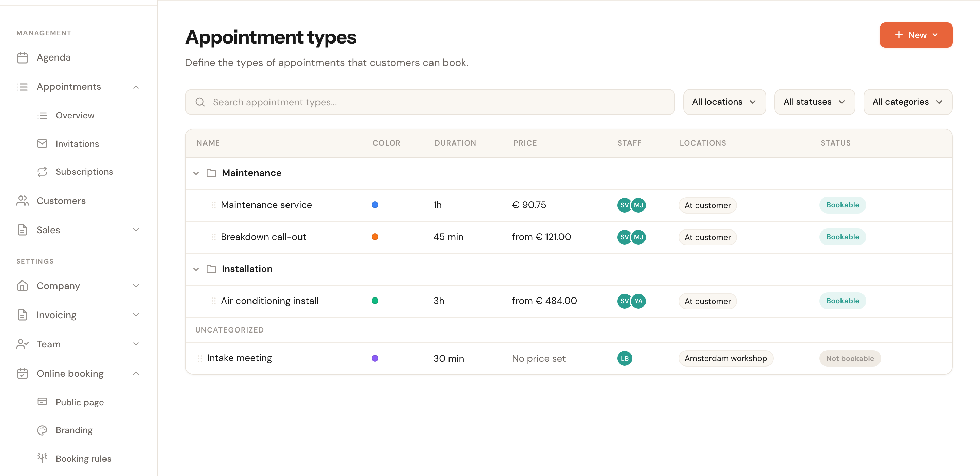Grab drag handle of Air conditioning install row
The image size is (980, 476).
click(x=213, y=301)
